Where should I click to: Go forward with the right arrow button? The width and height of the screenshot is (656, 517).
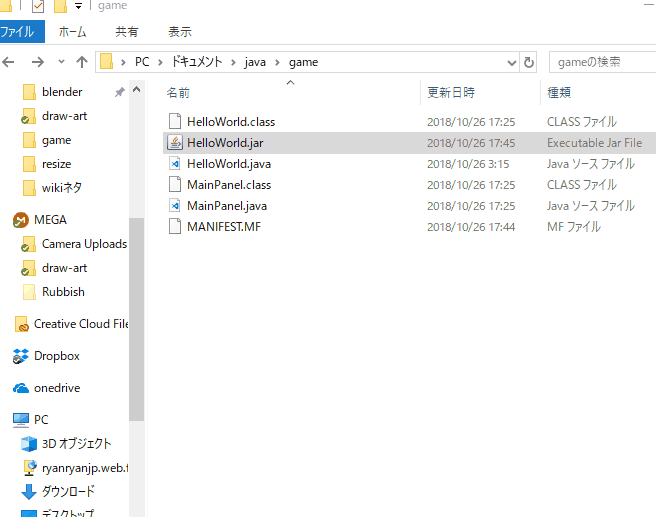(38, 62)
